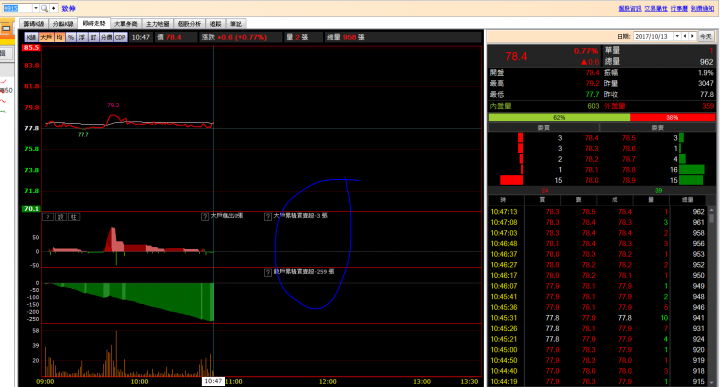
Task: Click the red 38% outer volume bar
Action: tap(672, 118)
